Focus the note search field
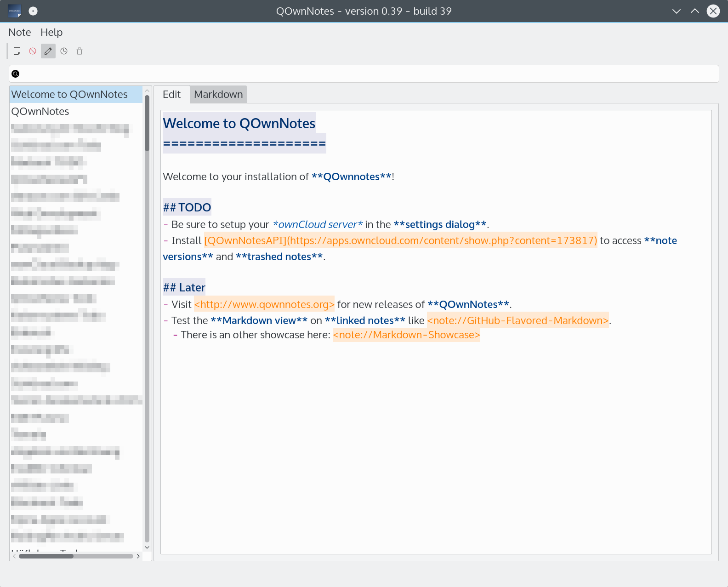 point(364,74)
